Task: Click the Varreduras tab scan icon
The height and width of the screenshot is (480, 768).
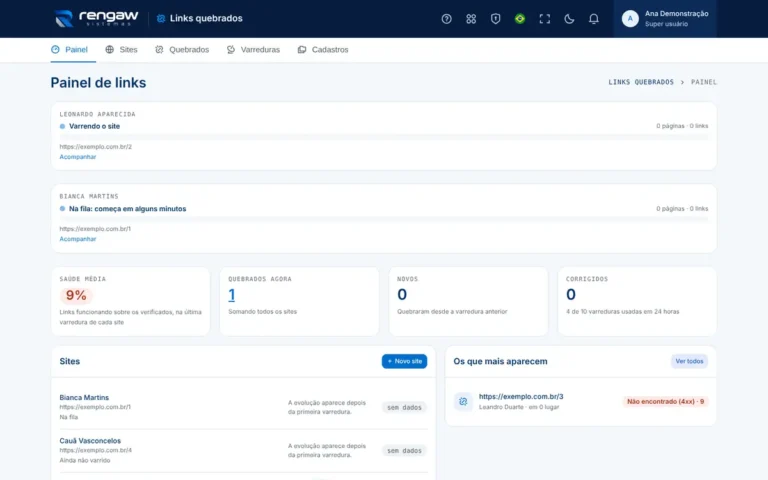Action: click(x=231, y=49)
